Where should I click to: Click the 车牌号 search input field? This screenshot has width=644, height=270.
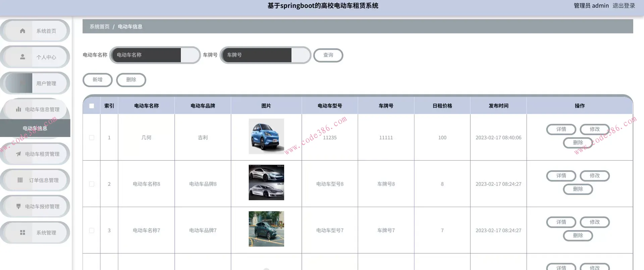point(265,55)
